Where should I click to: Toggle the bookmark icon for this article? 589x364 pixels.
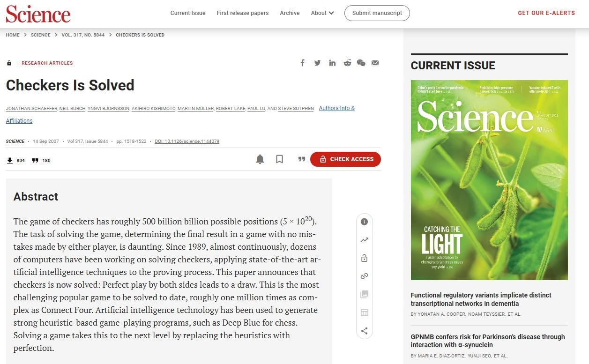click(x=280, y=159)
